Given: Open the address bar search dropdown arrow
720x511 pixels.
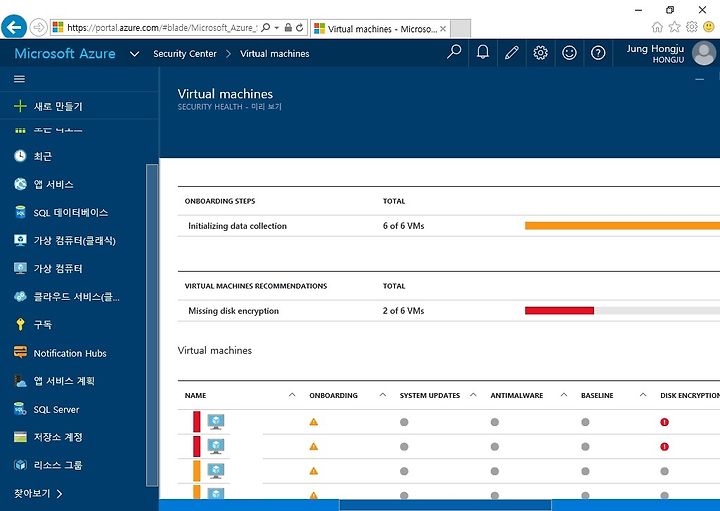Looking at the screenshot, I should [276, 28].
